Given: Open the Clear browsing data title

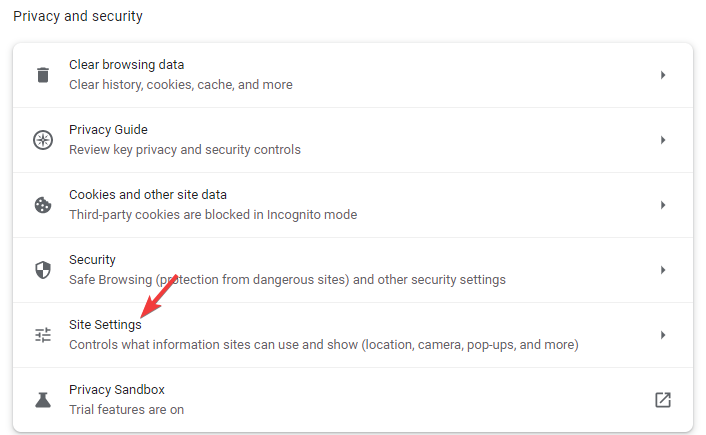Looking at the screenshot, I should (127, 65).
